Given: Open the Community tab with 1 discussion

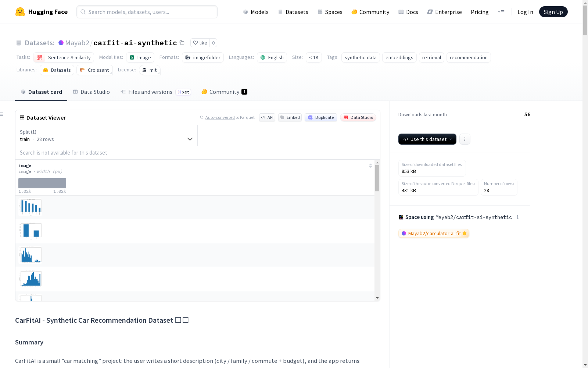Looking at the screenshot, I should [x=224, y=92].
